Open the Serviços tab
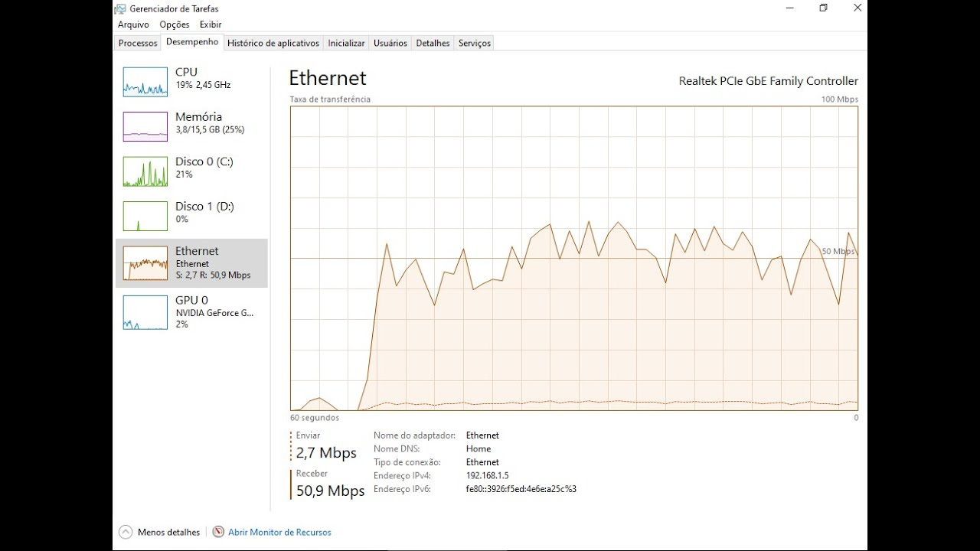This screenshot has width=980, height=551. [475, 44]
